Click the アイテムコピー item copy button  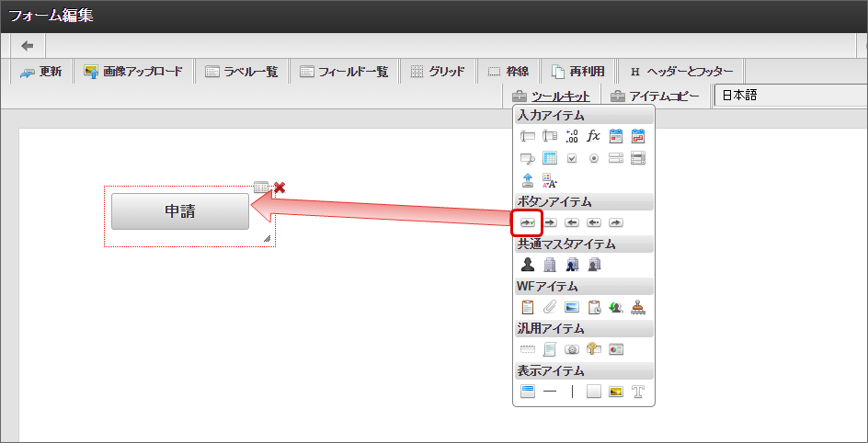[x=656, y=97]
